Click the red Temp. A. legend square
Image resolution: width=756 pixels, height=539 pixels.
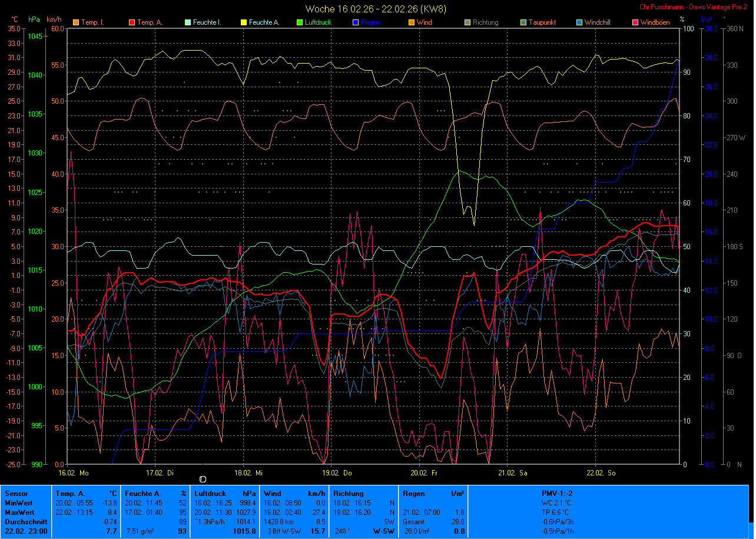click(x=131, y=23)
